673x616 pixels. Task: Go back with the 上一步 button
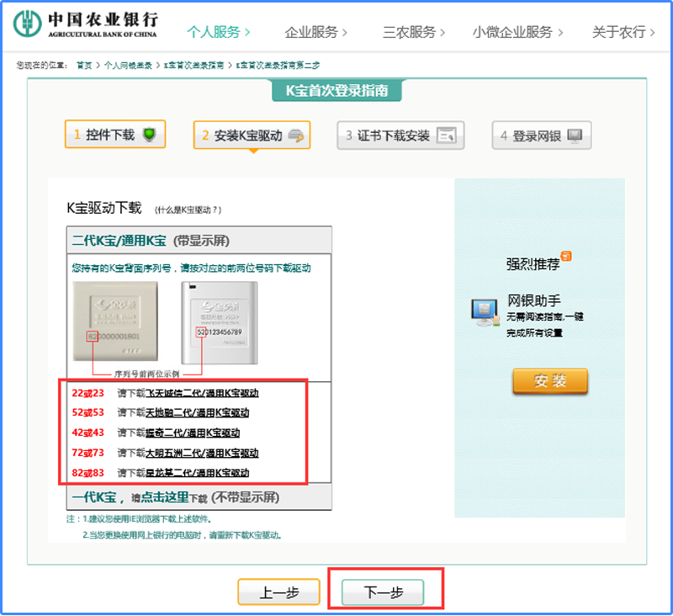pyautogui.click(x=278, y=592)
